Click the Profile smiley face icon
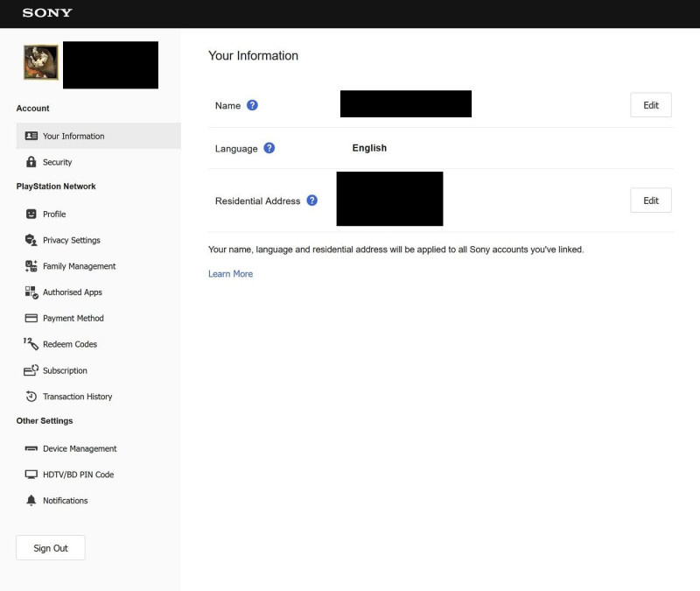Screen dimensions: 700x591 31,214
